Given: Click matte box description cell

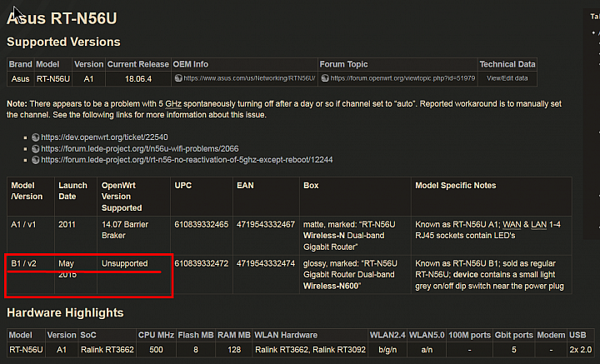Looking at the screenshot, I should click(x=355, y=236).
